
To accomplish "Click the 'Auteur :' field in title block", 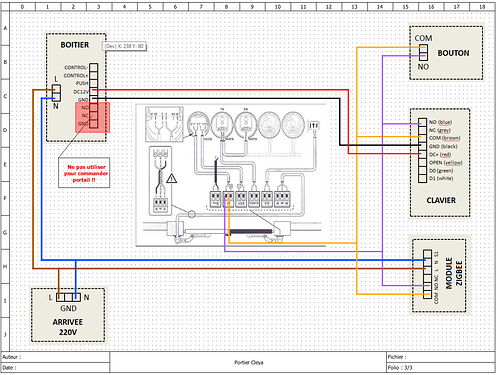I will click(x=55, y=357).
